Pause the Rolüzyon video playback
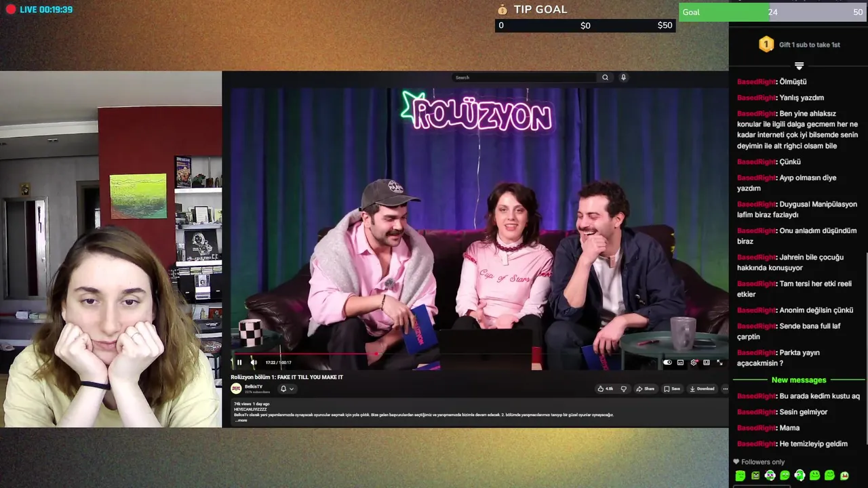Image resolution: width=868 pixels, height=488 pixels. point(239,363)
